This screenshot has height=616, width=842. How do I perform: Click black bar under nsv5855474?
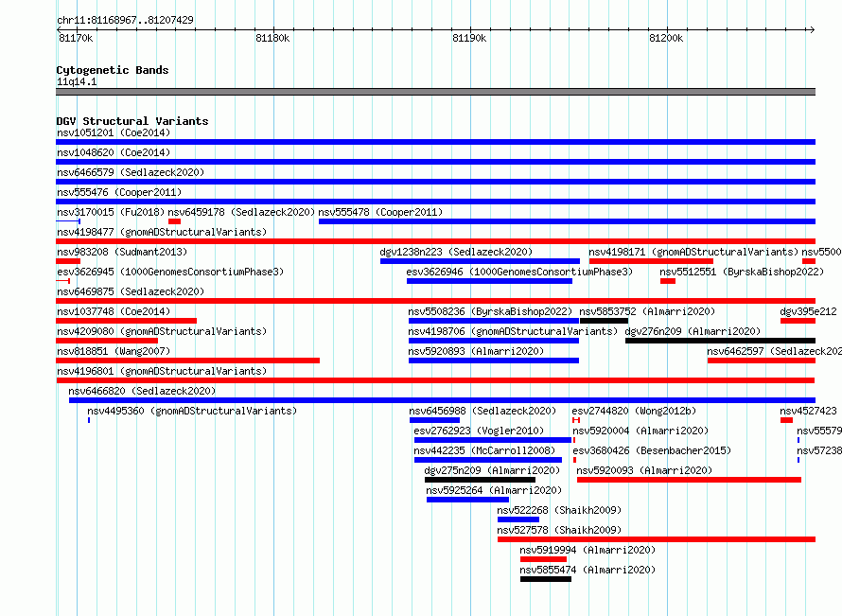pos(546,579)
